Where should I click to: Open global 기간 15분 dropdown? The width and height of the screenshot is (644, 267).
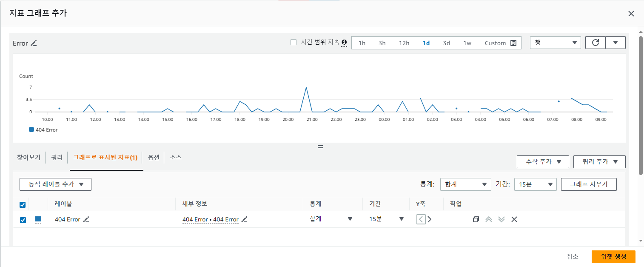(535, 184)
